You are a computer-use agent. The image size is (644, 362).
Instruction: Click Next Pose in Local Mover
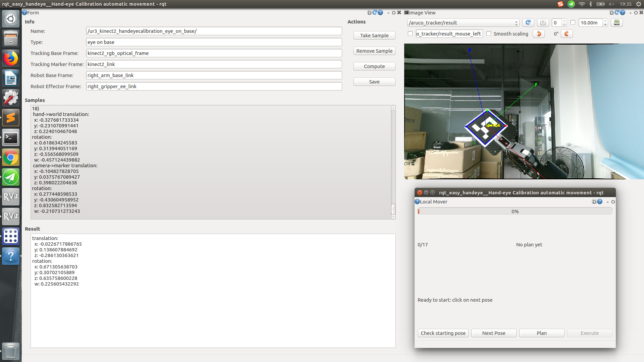point(493,333)
